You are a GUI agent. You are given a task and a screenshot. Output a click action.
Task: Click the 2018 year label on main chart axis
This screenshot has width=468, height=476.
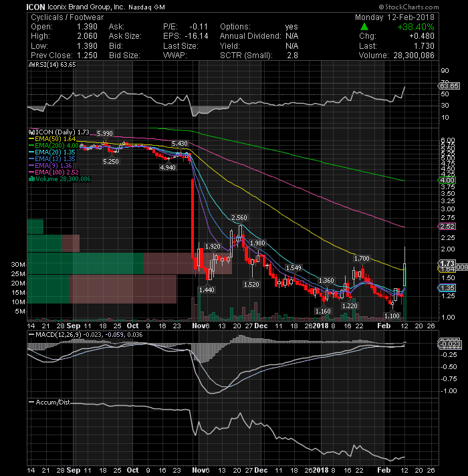pos(321,326)
